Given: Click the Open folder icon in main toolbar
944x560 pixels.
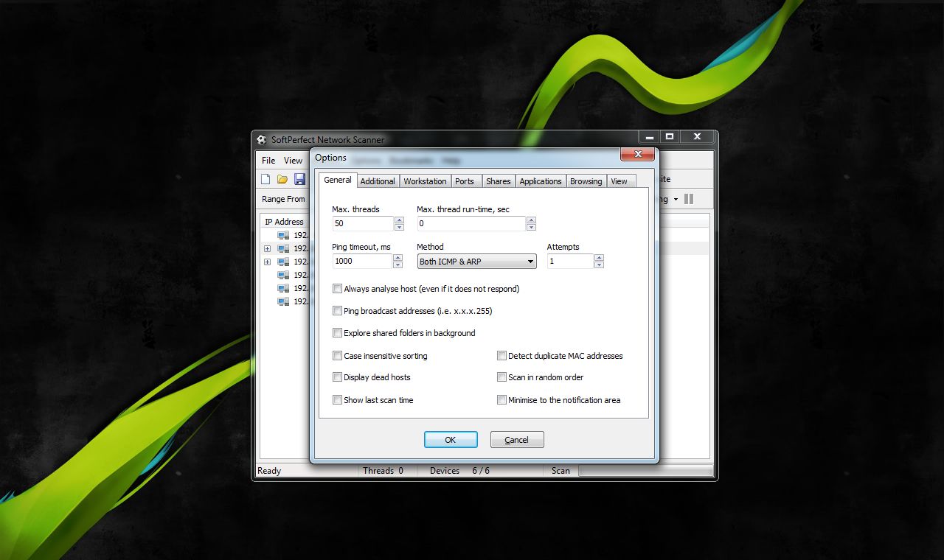Looking at the screenshot, I should point(282,179).
